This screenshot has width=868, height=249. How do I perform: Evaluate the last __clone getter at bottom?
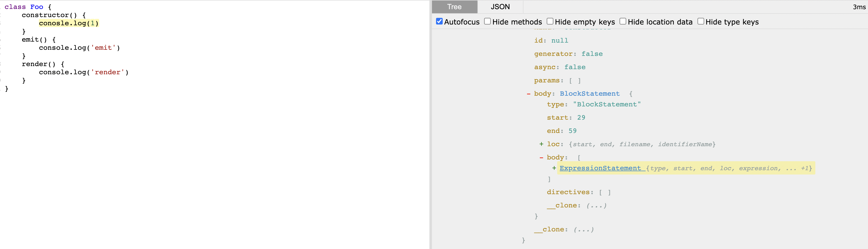[583, 230]
